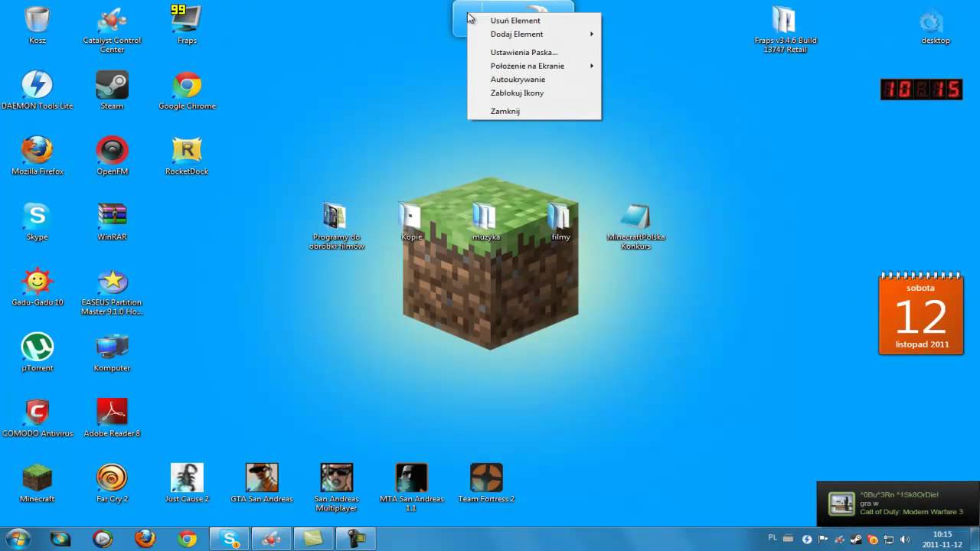Open the volume speaker tray icon
This screenshot has width=980, height=551.
[905, 540]
